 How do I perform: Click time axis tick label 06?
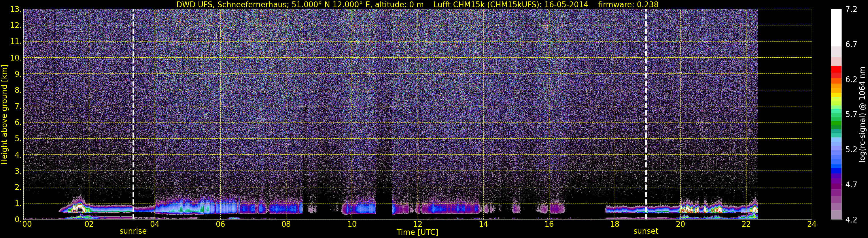(220, 224)
